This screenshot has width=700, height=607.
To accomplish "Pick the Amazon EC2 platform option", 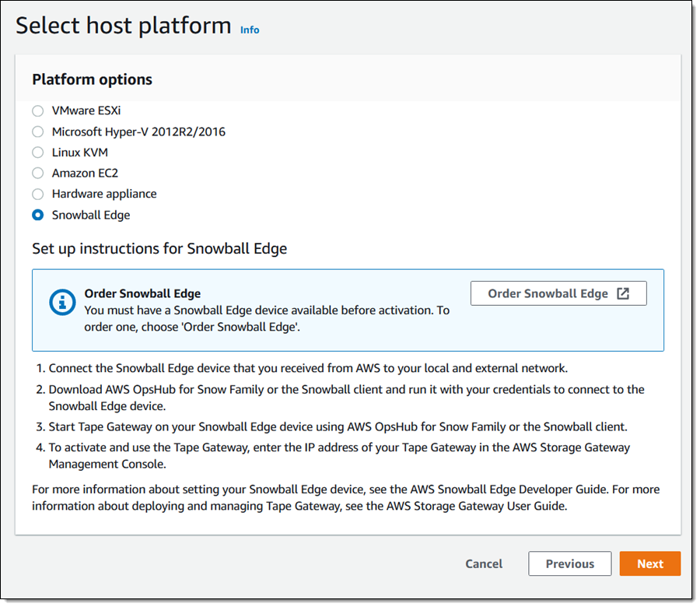I will [x=38, y=173].
